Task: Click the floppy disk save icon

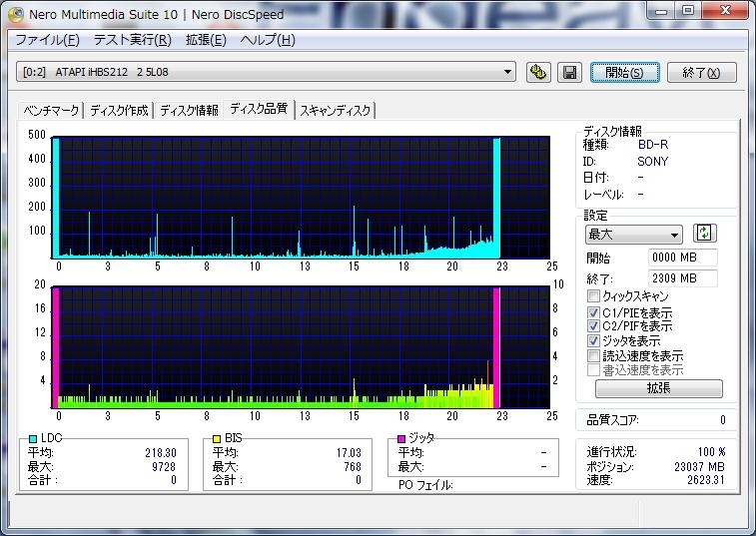Action: point(570,72)
